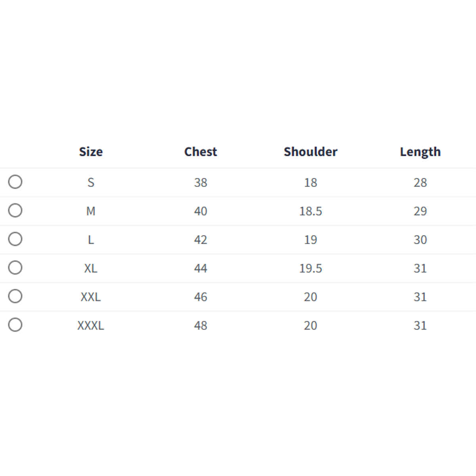Click chest value 38
476x476 pixels.
click(x=200, y=182)
